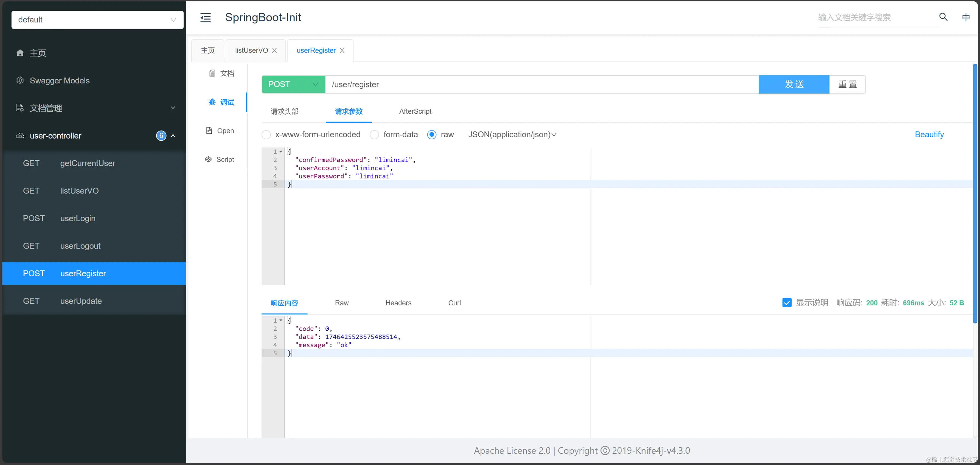This screenshot has width=980, height=465.
Task: Open the Curl response tab
Action: click(x=454, y=303)
